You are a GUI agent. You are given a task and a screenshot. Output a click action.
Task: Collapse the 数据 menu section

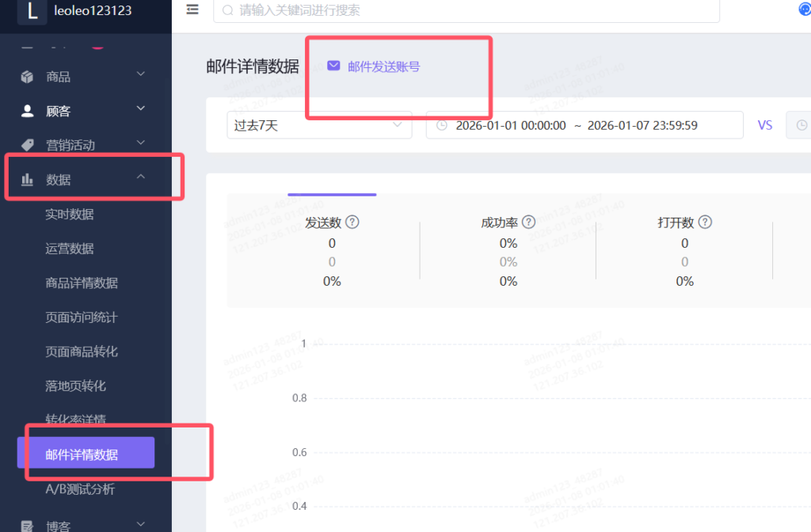pyautogui.click(x=141, y=177)
